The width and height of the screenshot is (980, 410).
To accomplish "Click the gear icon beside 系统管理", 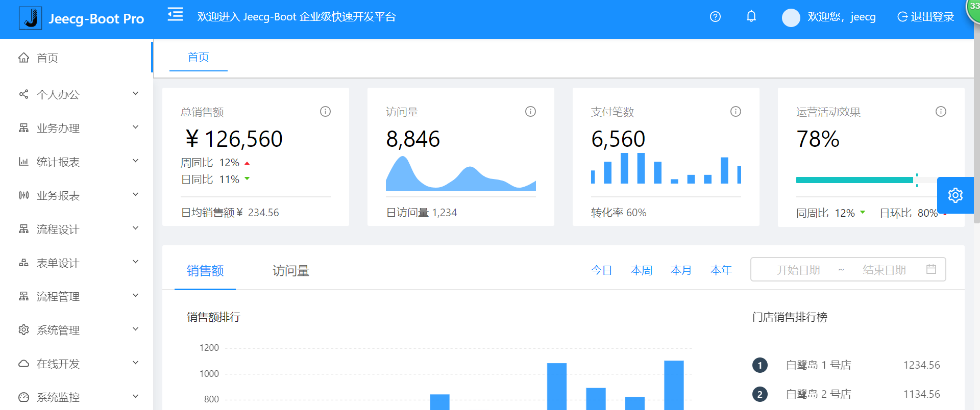I will [x=23, y=330].
